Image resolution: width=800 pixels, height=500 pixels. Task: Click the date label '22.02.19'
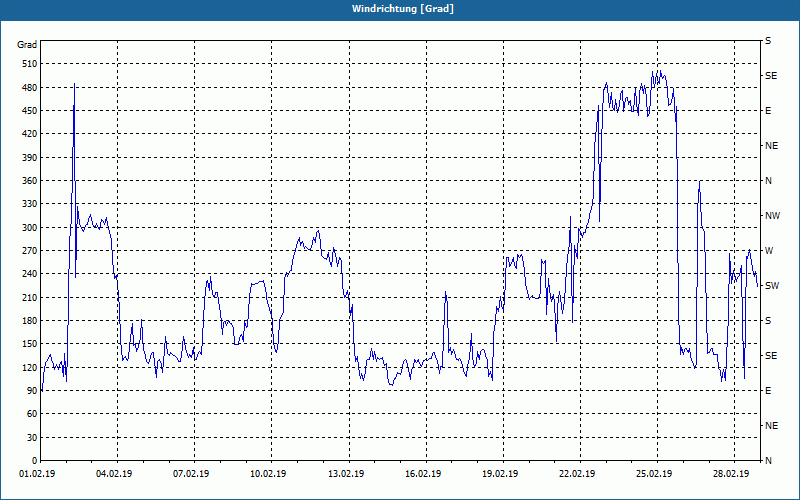[577, 474]
